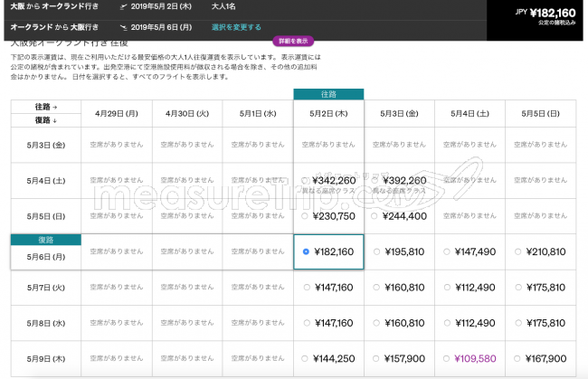Select the ¥230,750 fare radio button
This screenshot has height=379, width=588.
point(305,216)
